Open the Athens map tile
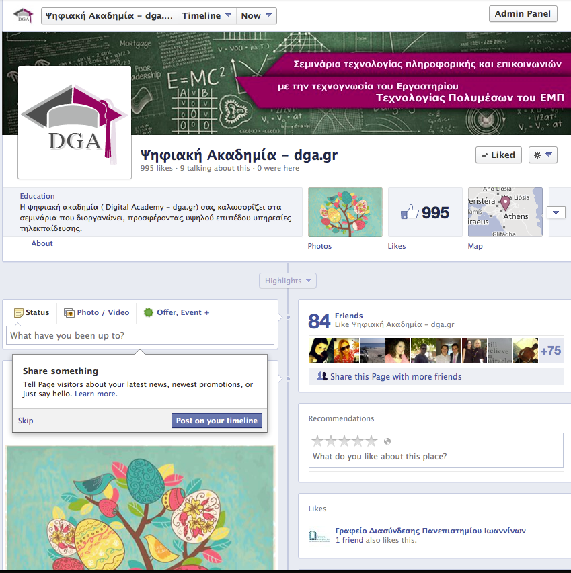 (505, 212)
